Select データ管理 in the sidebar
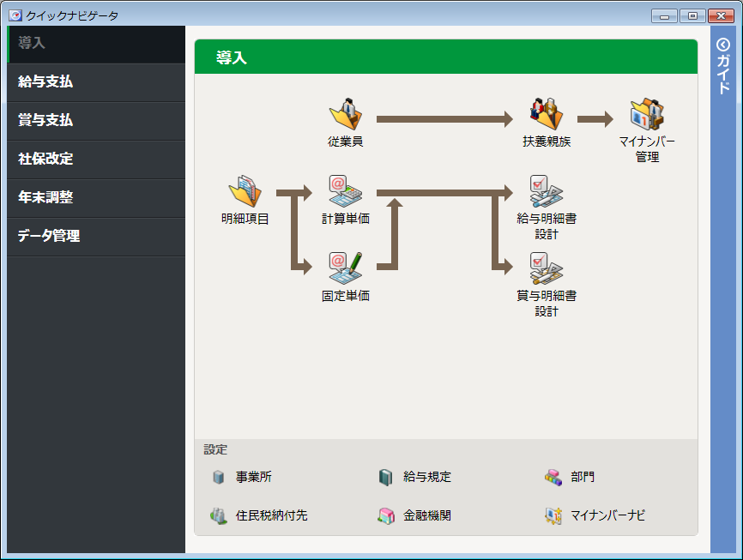 (96, 237)
